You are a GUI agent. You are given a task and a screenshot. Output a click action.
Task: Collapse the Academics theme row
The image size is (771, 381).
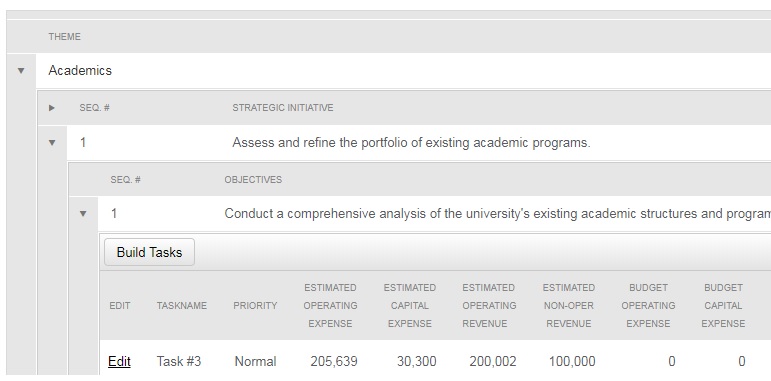[x=21, y=71]
